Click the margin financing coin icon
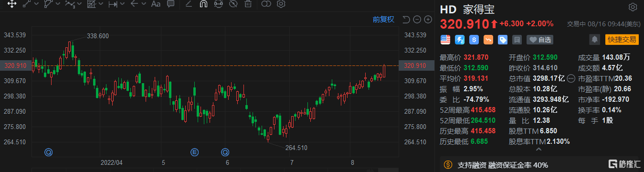The image size is (644, 172). (x=448, y=165)
